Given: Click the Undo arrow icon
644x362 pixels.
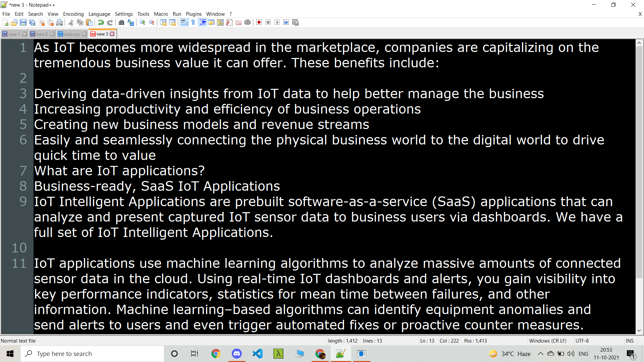Looking at the screenshot, I should tap(101, 22).
